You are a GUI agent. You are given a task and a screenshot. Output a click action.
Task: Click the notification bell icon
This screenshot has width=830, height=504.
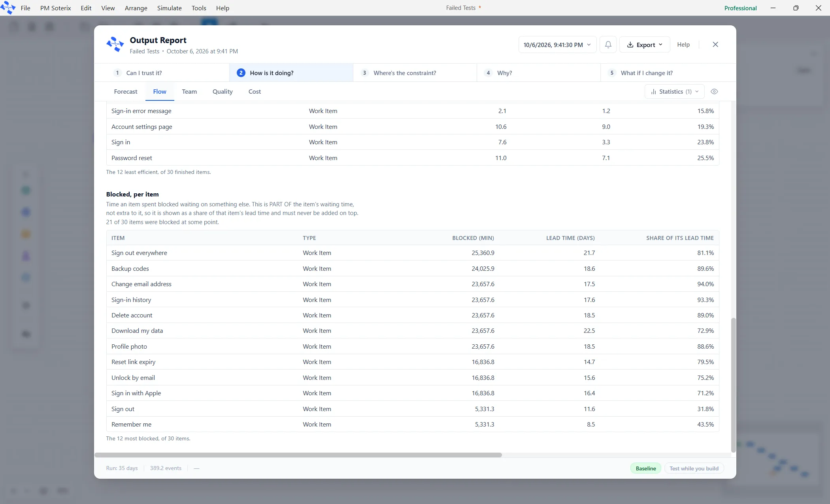[x=608, y=45]
